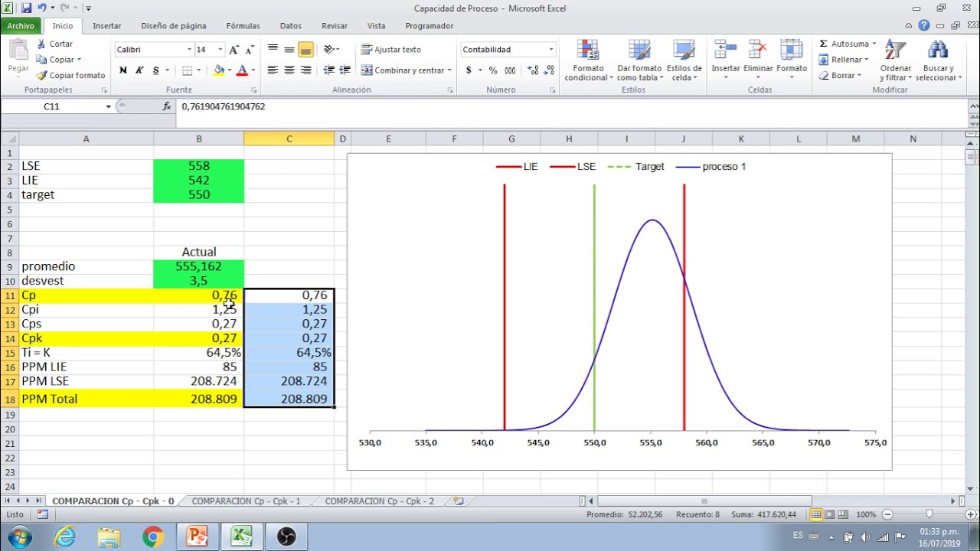Open the Datos tab
Image resolution: width=980 pixels, height=551 pixels.
pos(291,26)
